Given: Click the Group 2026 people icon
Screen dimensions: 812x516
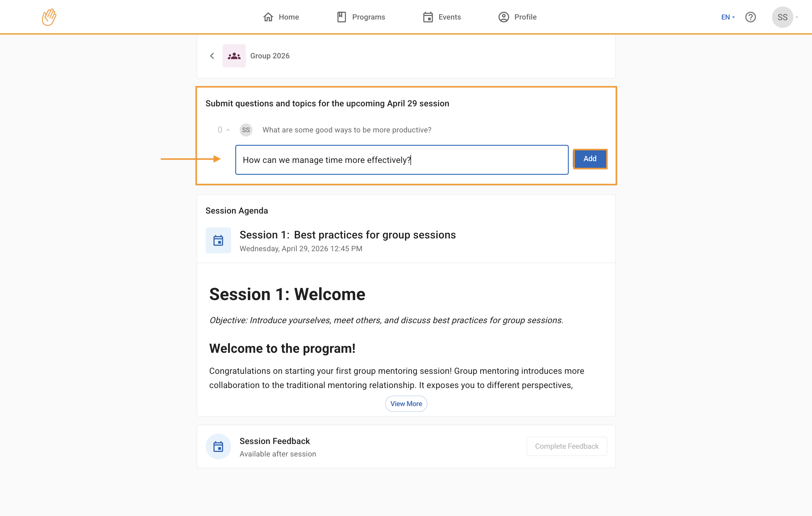Looking at the screenshot, I should pyautogui.click(x=234, y=56).
